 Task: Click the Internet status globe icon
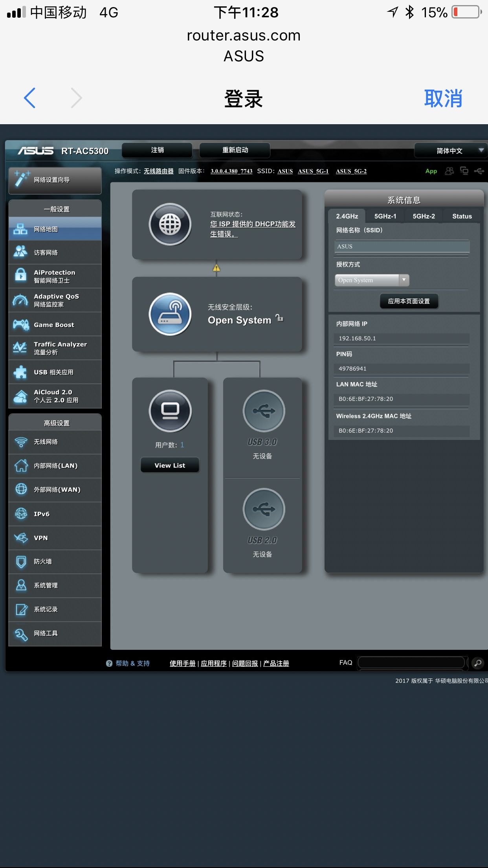[x=170, y=224]
